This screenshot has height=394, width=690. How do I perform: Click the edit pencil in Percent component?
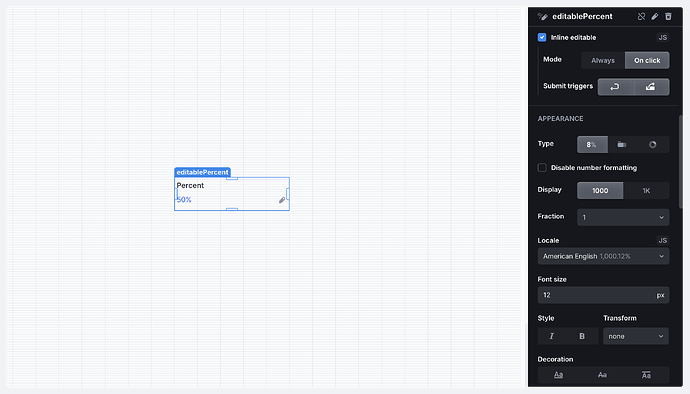(282, 200)
